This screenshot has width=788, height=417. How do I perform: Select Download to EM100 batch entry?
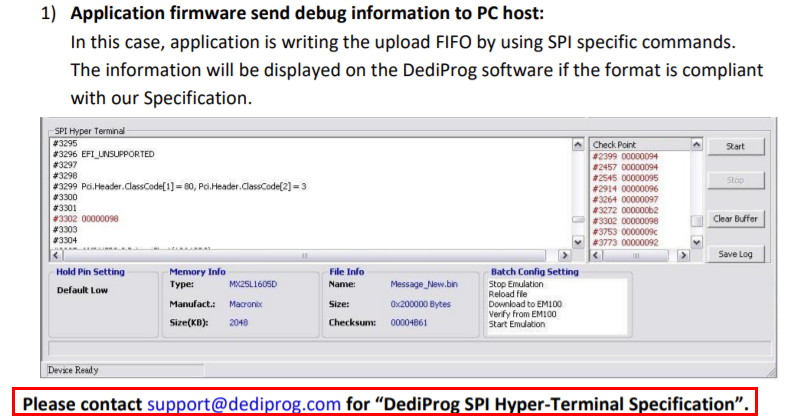pyautogui.click(x=524, y=304)
